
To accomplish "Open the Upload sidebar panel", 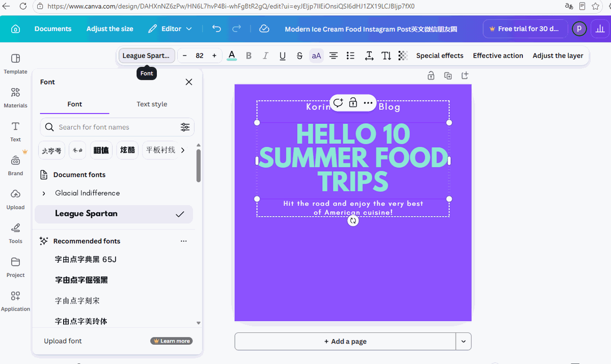I will point(15,199).
